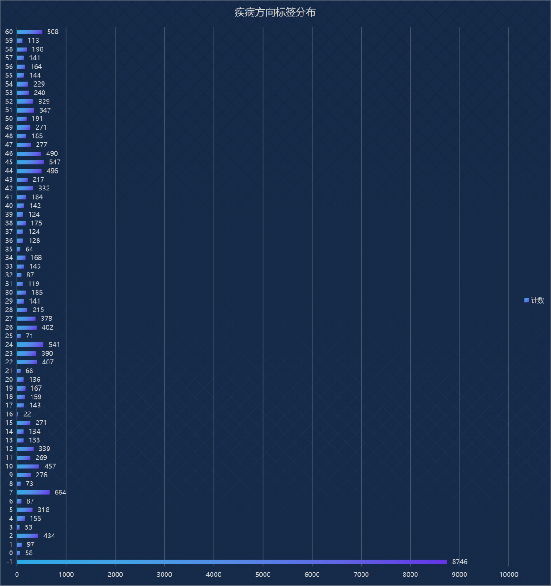Click the value label 8746
The image size is (551, 586).
click(459, 562)
